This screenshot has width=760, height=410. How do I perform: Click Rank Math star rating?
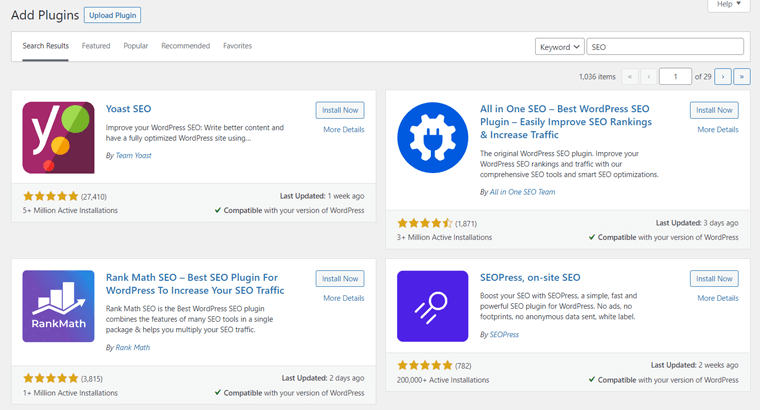[50, 378]
